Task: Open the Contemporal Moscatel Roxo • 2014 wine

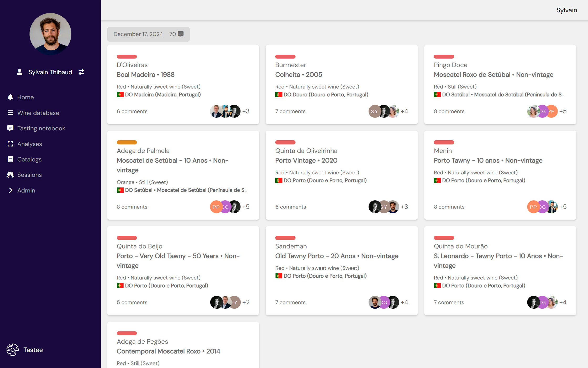Action: coord(168,351)
